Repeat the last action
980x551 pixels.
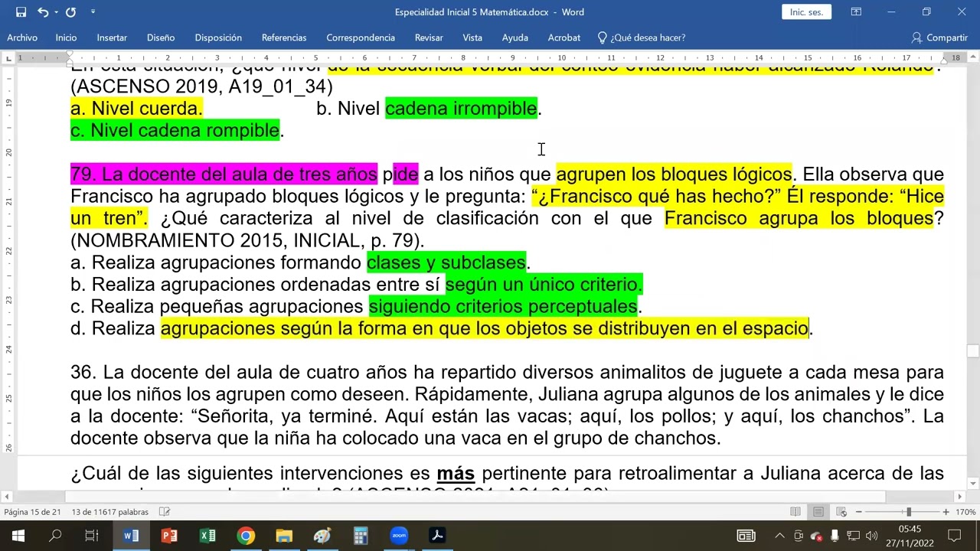tap(71, 12)
